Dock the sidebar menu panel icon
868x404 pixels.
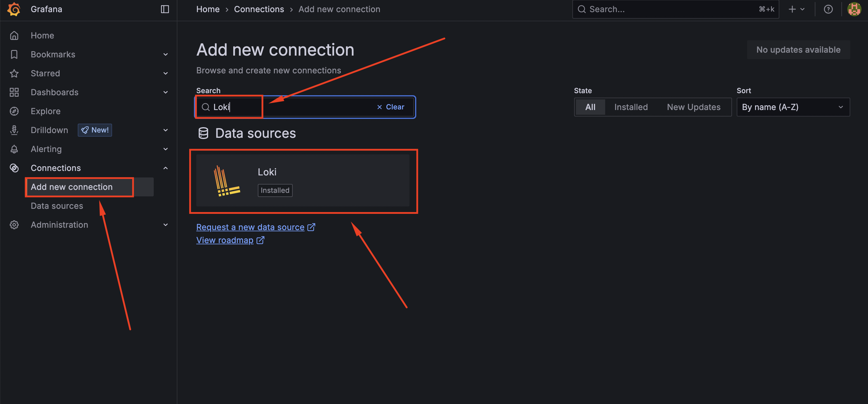pyautogui.click(x=165, y=9)
